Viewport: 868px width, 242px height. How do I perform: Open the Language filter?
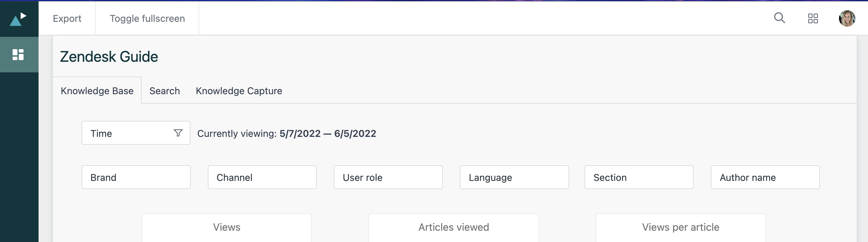pos(514,177)
